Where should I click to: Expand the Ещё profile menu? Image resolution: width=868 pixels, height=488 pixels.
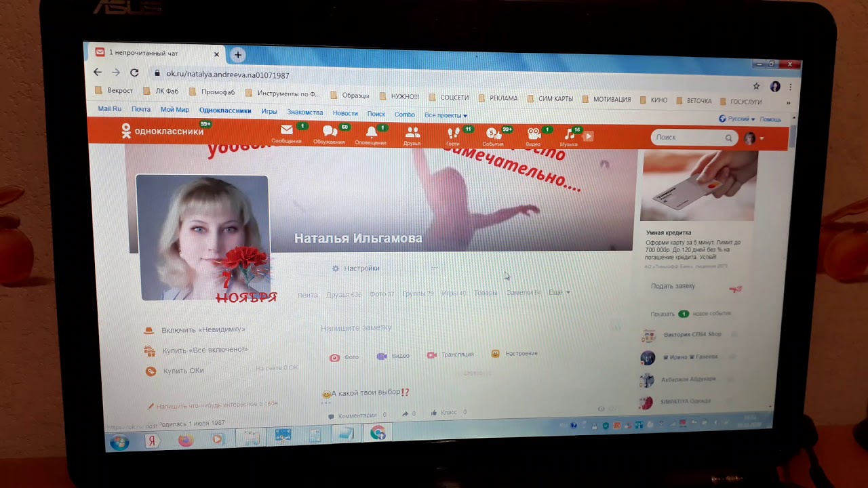[559, 292]
